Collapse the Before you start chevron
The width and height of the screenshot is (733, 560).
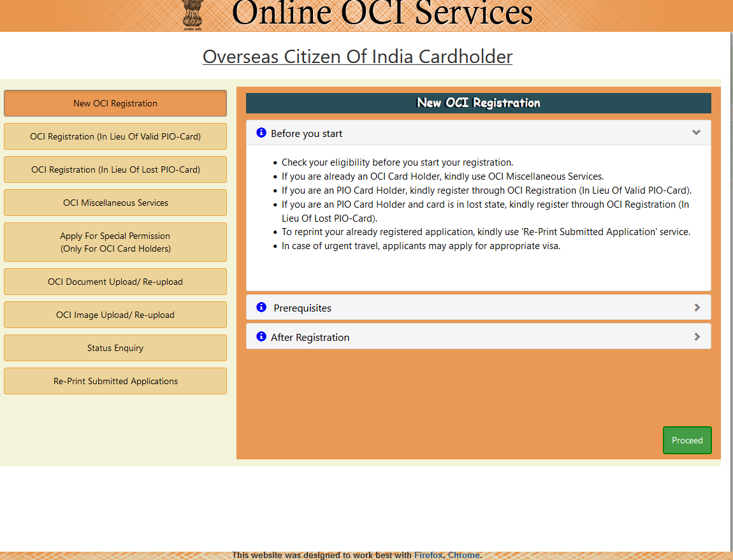click(696, 133)
